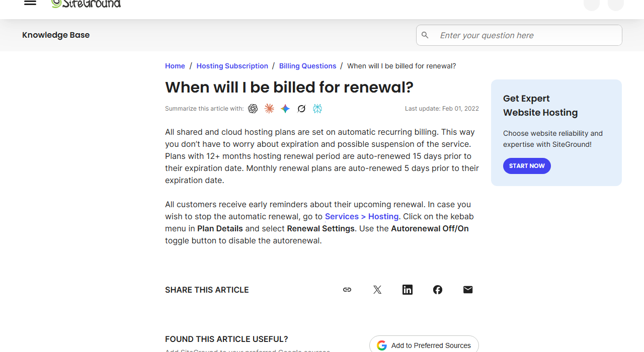Click the search magnifier icon
The height and width of the screenshot is (352, 644).
425,35
